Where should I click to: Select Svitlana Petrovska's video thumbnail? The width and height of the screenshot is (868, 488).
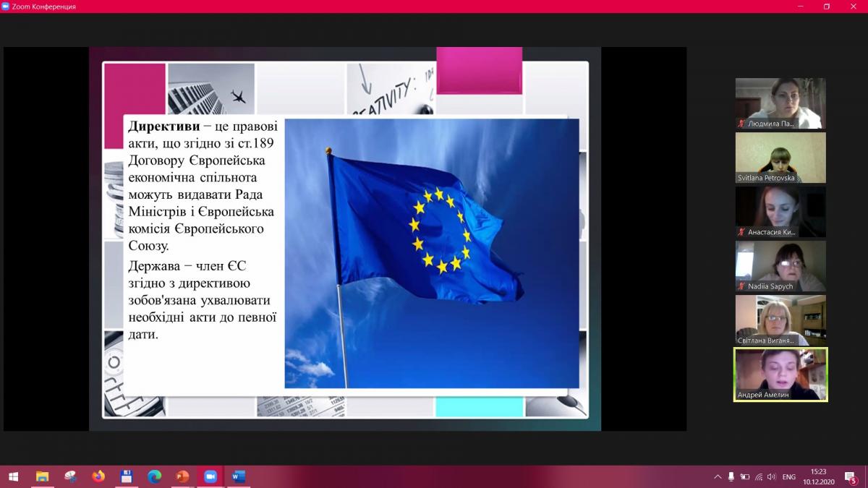[x=780, y=158]
